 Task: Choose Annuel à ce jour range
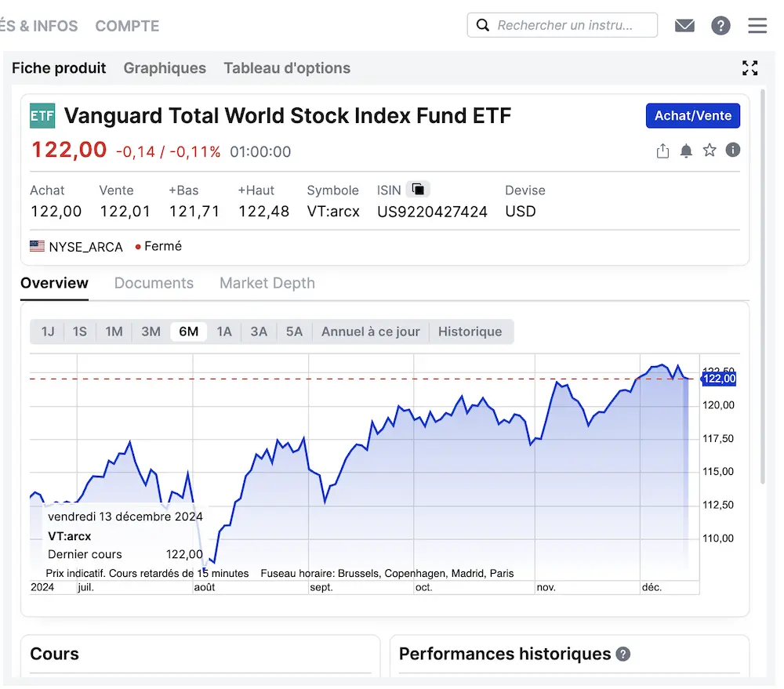[371, 332]
